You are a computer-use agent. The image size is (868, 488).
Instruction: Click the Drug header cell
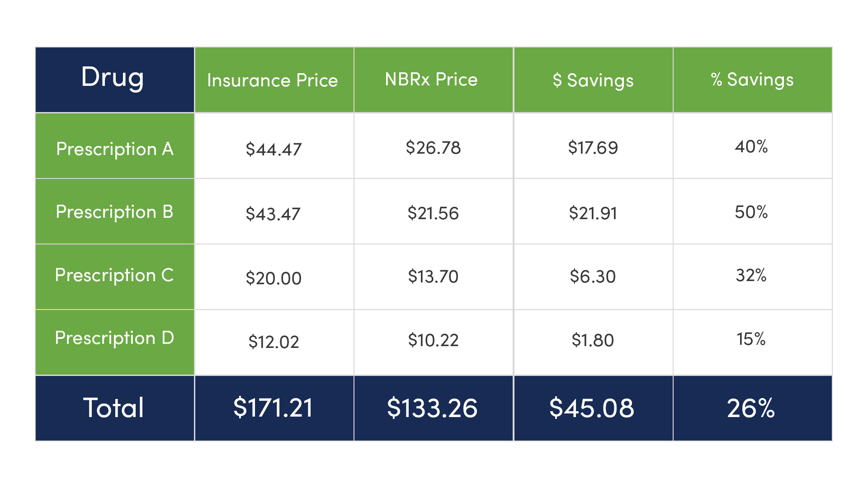[113, 78]
